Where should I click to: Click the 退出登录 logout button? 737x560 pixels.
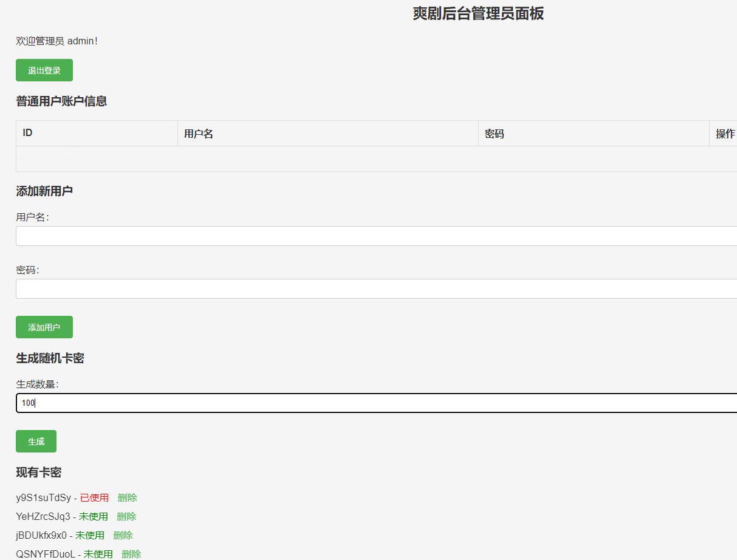pos(44,70)
